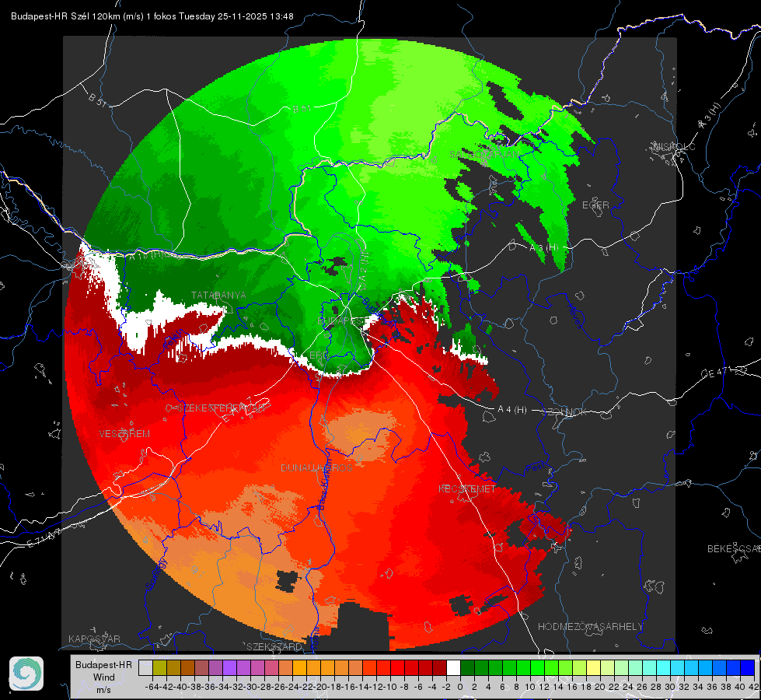761x700 pixels.
Task: Click the dark red legend swatch between -4 and -2
Action: point(439,667)
